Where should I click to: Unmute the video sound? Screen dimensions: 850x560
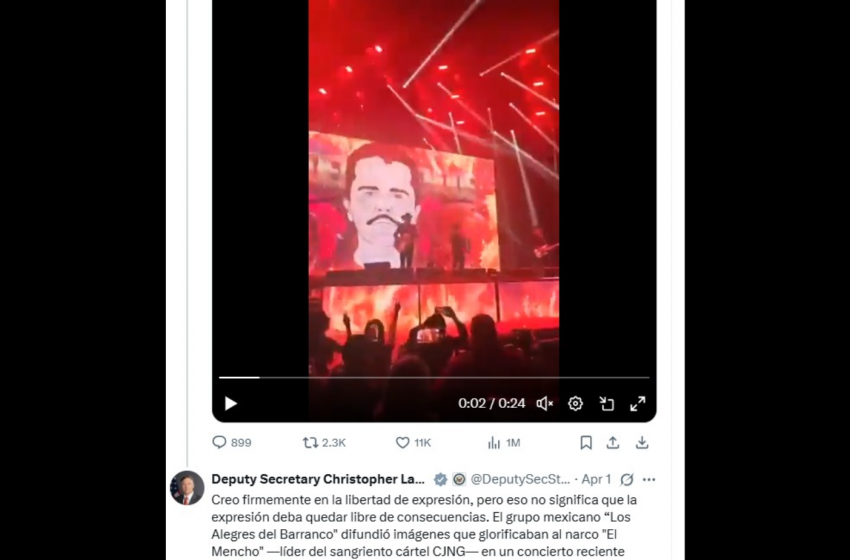tap(545, 404)
